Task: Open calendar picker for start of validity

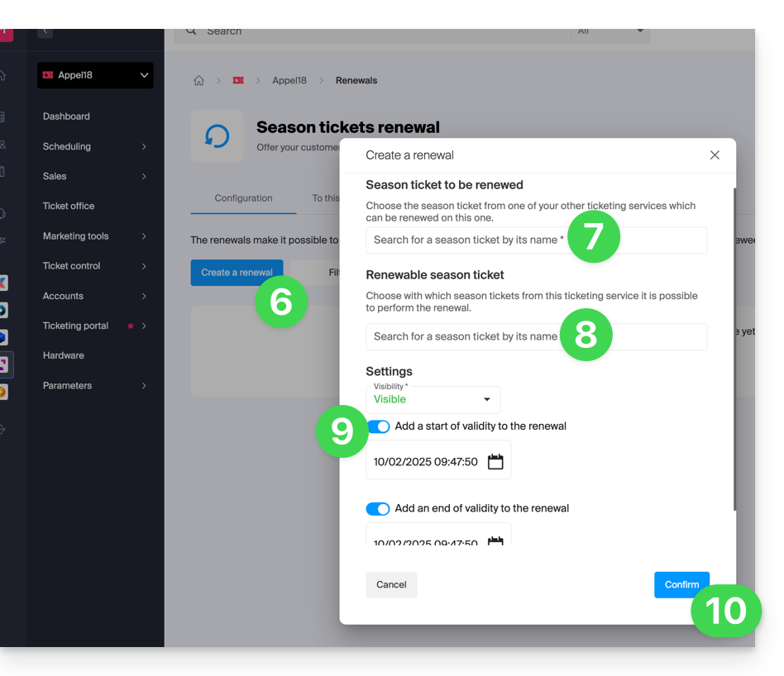Action: point(495,462)
